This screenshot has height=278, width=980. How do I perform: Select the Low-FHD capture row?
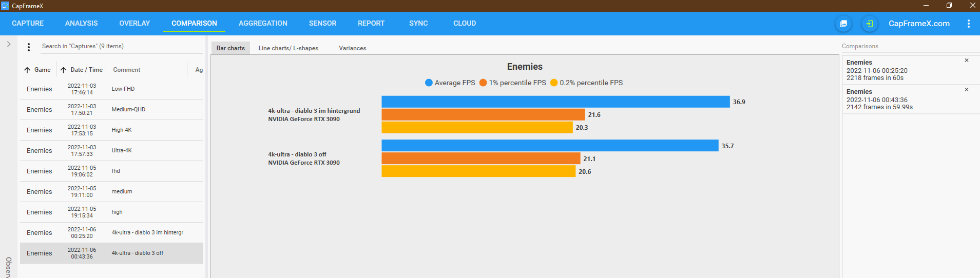pos(111,89)
